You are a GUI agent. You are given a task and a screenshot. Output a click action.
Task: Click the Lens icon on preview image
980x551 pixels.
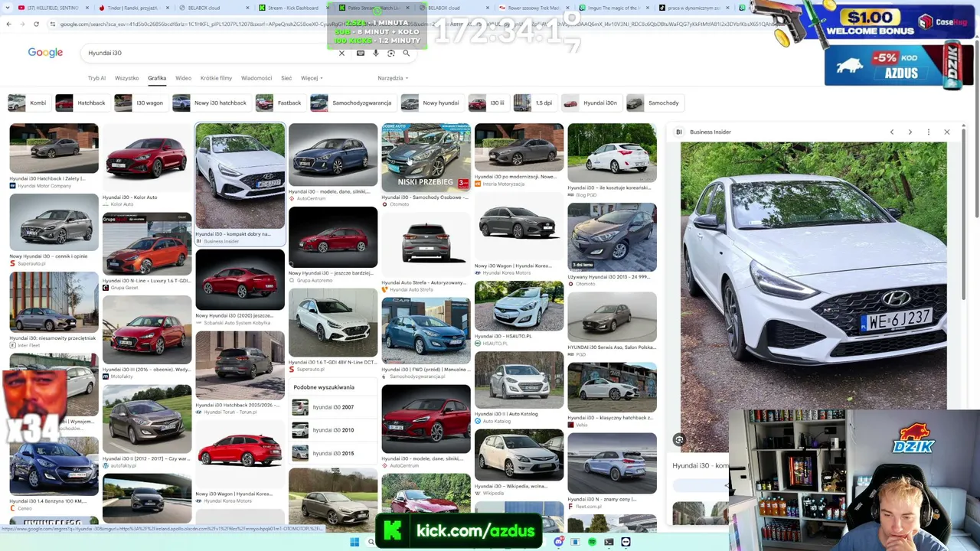click(679, 440)
